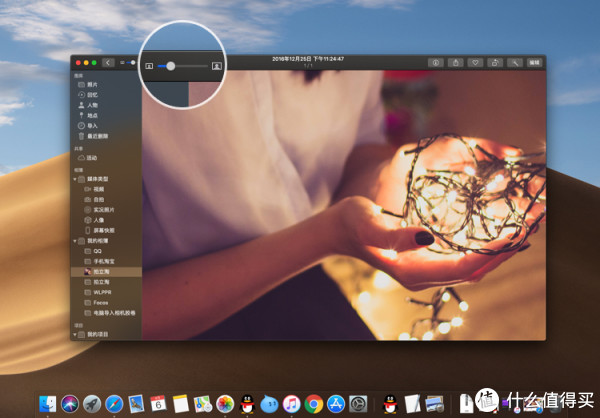Open 最近删除 (Recently Deleted) in sidebar
The width and height of the screenshot is (600, 418).
(96, 135)
